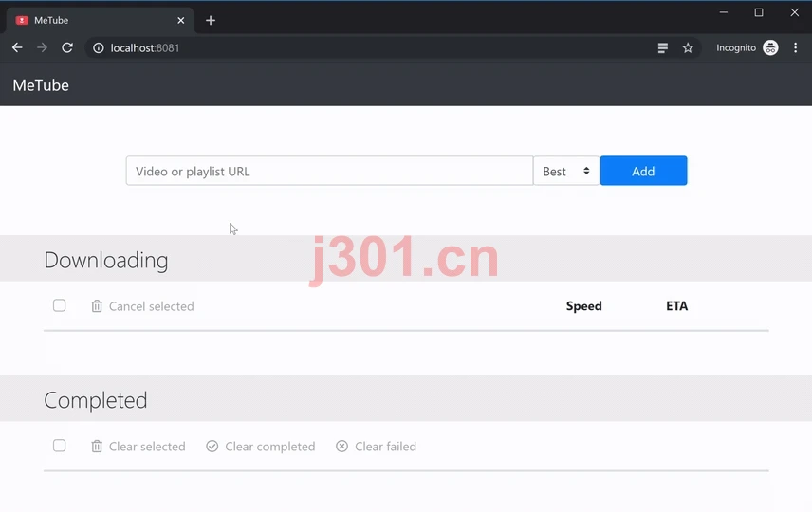Click the blue Add button
This screenshot has width=812, height=512.
[x=644, y=171]
